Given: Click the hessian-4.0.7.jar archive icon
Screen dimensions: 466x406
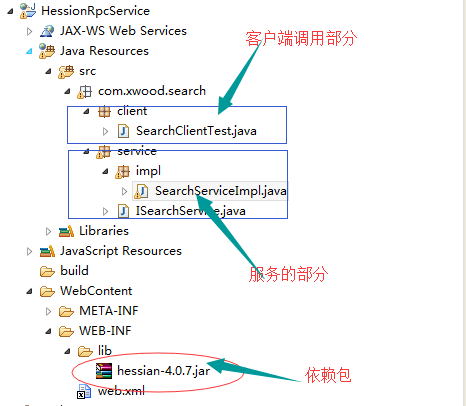Looking at the screenshot, I should pyautogui.click(x=104, y=371).
